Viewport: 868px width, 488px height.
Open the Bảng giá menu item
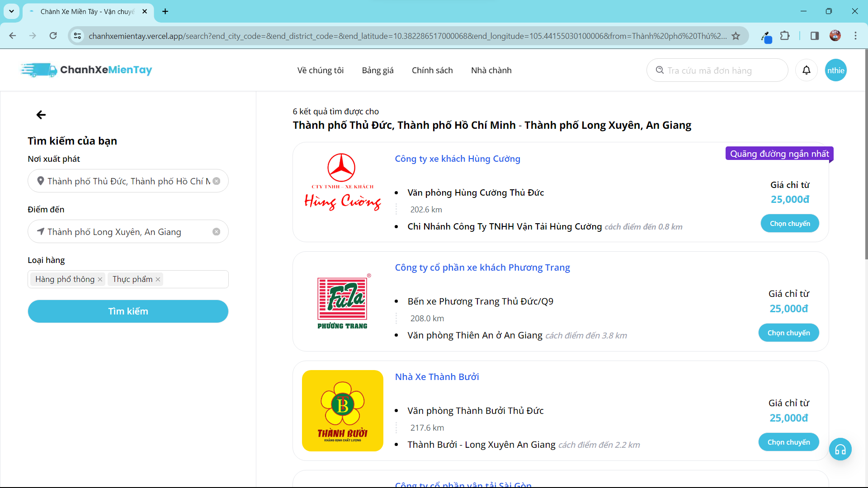point(377,70)
